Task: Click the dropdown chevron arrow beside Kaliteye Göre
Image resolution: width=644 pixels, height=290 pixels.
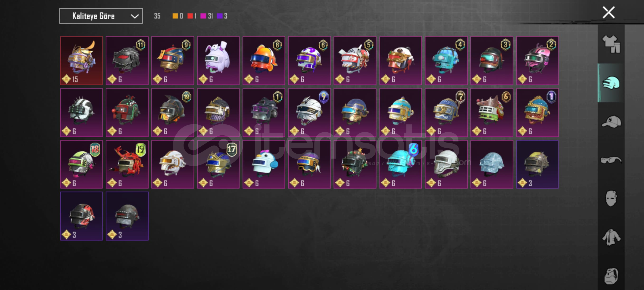Action: click(x=135, y=16)
